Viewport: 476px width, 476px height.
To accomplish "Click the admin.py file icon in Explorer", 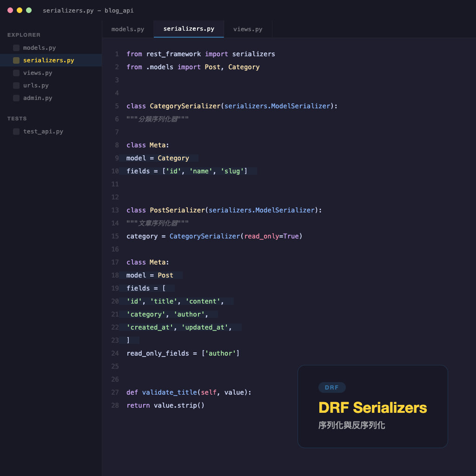I will (16, 98).
